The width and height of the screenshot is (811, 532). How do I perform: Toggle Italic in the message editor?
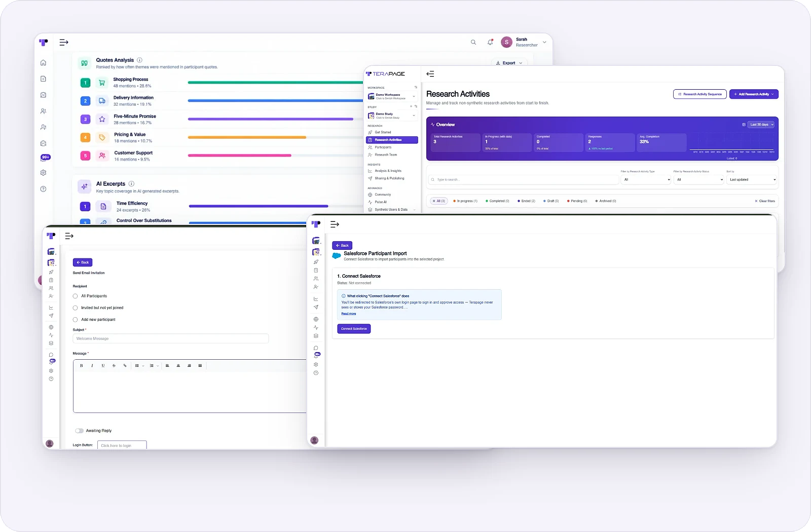pos(92,365)
